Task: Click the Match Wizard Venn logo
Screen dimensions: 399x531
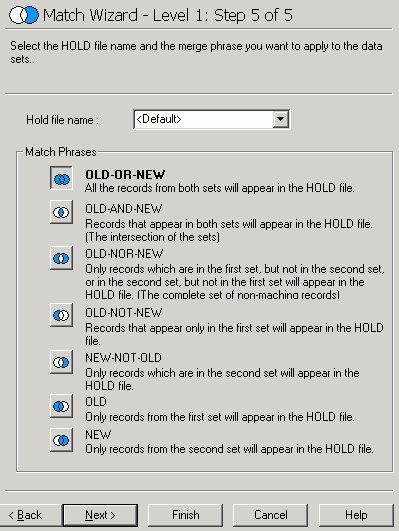Action: pyautogui.click(x=23, y=15)
